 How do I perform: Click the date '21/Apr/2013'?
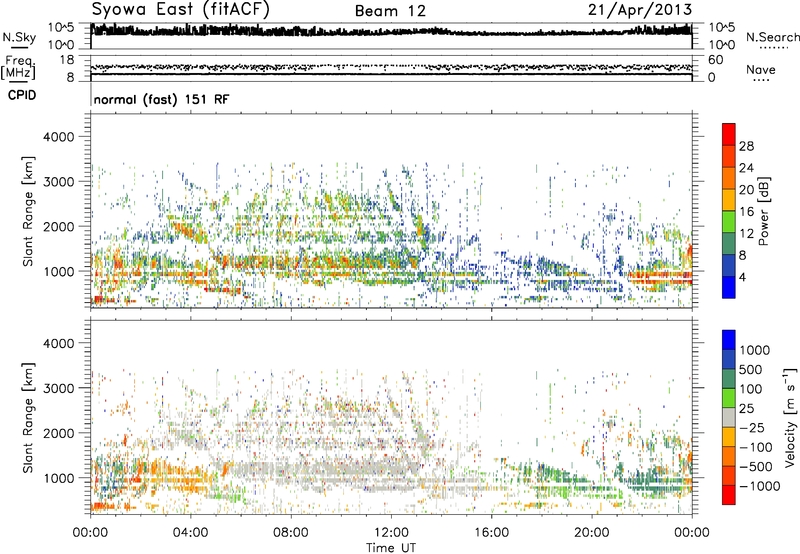click(x=640, y=9)
